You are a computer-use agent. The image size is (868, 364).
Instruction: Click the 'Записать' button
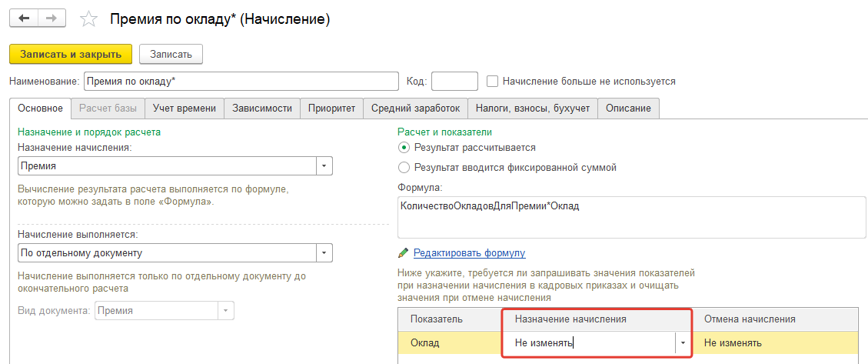point(171,54)
